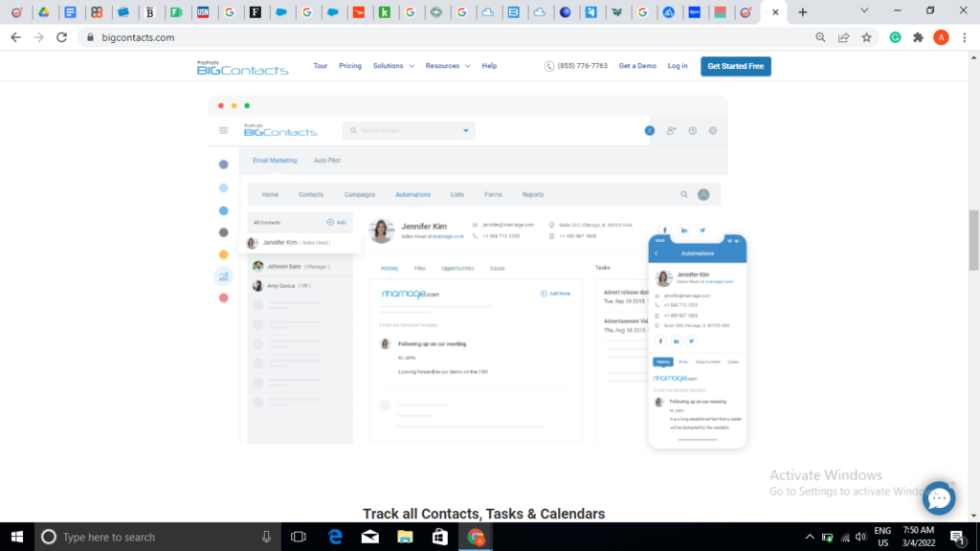Click the Track all Contacts heading
The image size is (980, 551).
(483, 514)
